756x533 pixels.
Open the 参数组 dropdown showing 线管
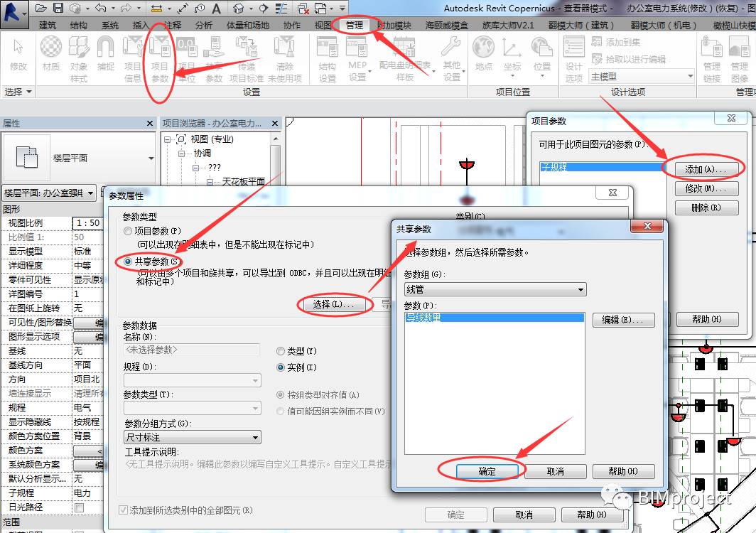pos(495,289)
